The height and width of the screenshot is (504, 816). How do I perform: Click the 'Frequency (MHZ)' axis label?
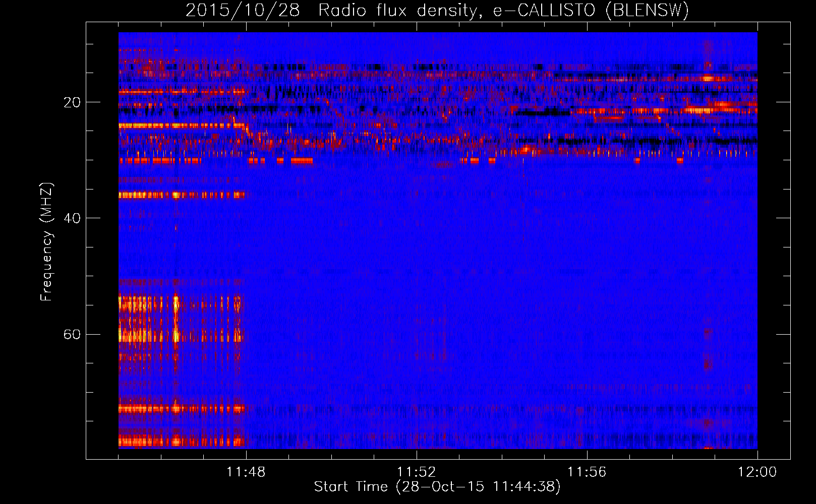click(x=46, y=241)
